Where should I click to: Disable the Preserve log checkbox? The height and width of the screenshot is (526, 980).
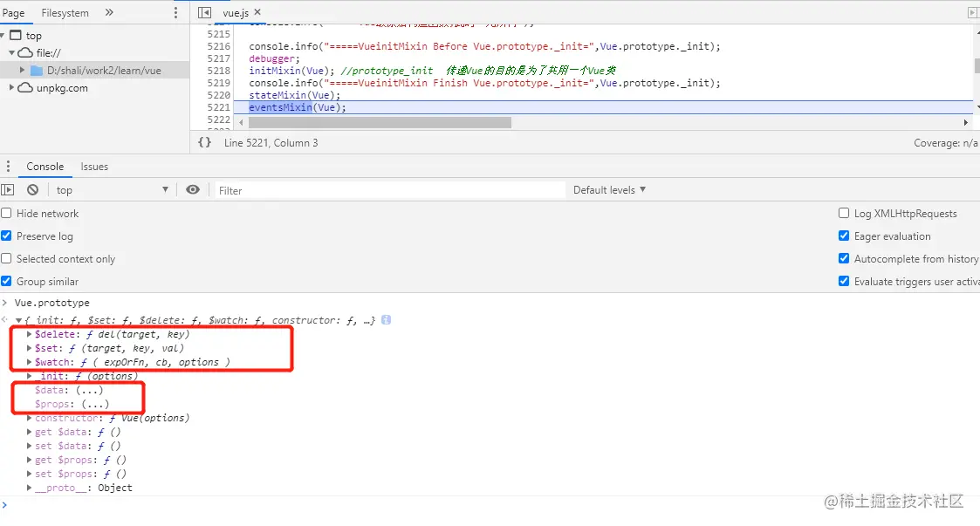[x=6, y=236]
